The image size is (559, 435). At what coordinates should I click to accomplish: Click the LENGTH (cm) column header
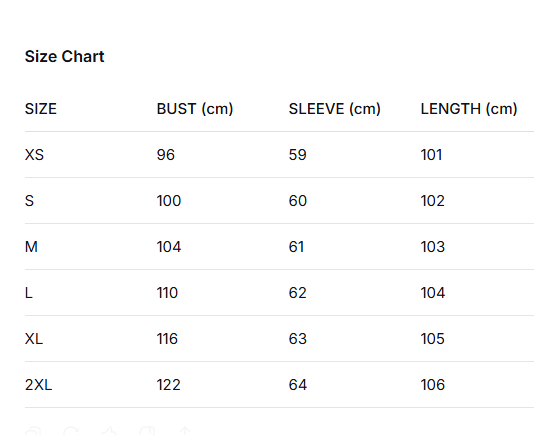pos(469,109)
